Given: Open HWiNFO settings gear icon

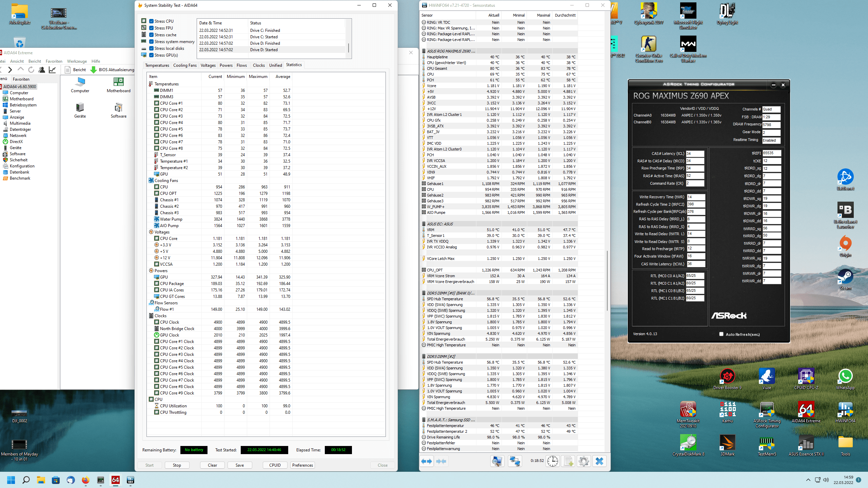Looking at the screenshot, I should click(x=584, y=461).
